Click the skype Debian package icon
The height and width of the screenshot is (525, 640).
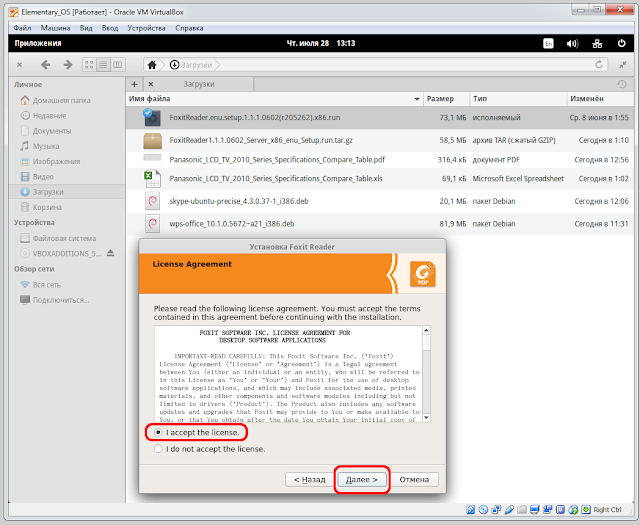pyautogui.click(x=152, y=201)
